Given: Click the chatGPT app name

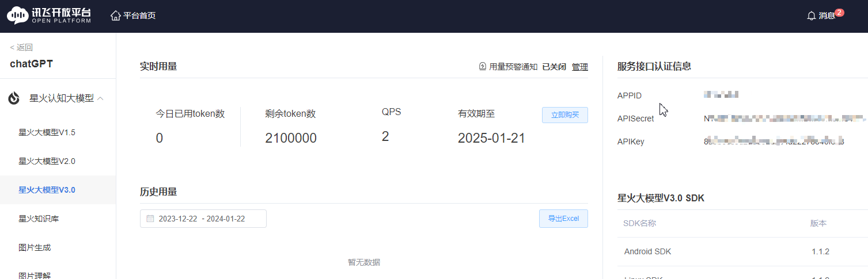Looking at the screenshot, I should point(32,64).
